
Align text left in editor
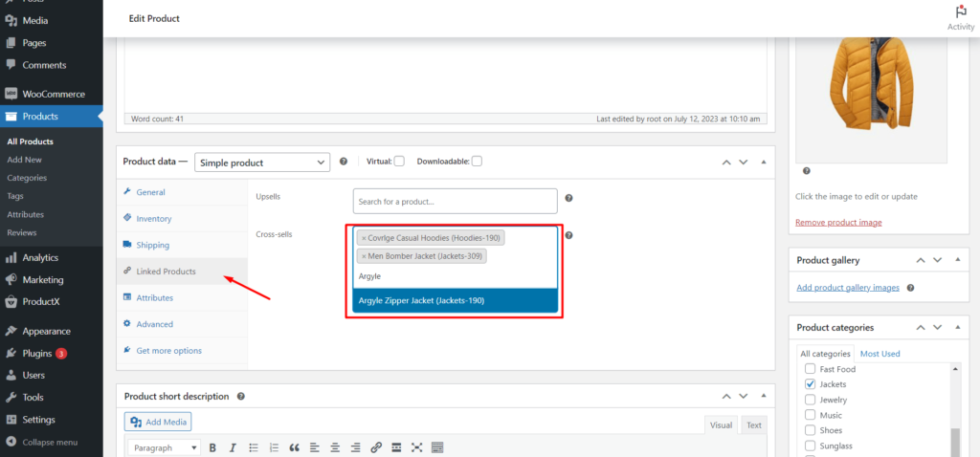[x=314, y=447]
